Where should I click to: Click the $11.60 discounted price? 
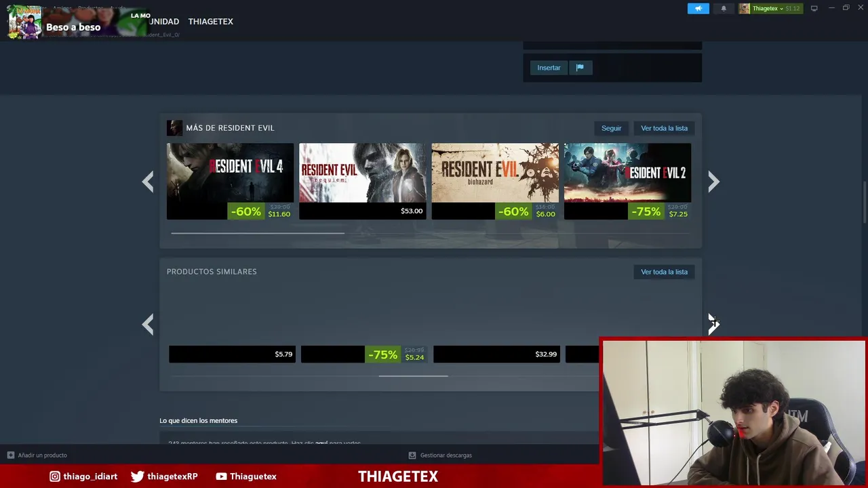point(279,214)
